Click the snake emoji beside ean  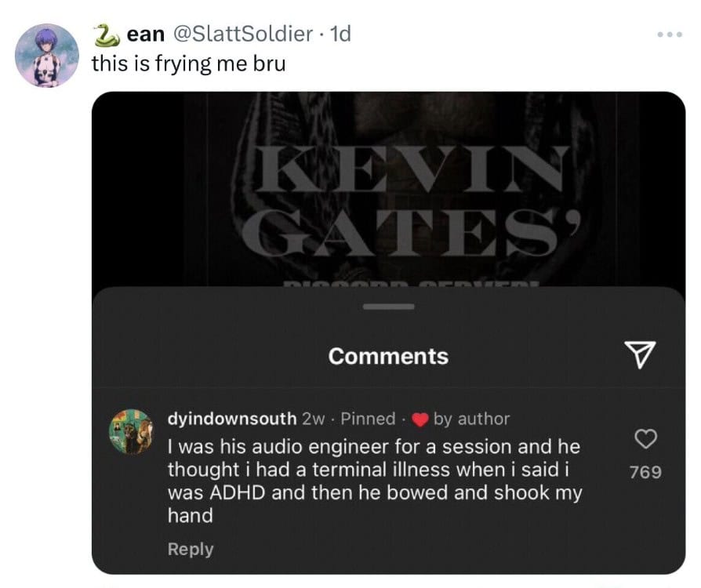tap(104, 34)
